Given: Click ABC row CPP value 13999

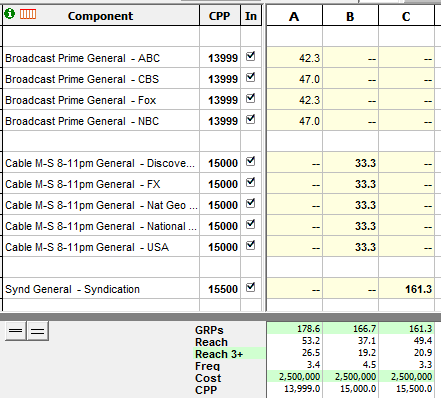Looking at the screenshot, I should [x=223, y=58].
